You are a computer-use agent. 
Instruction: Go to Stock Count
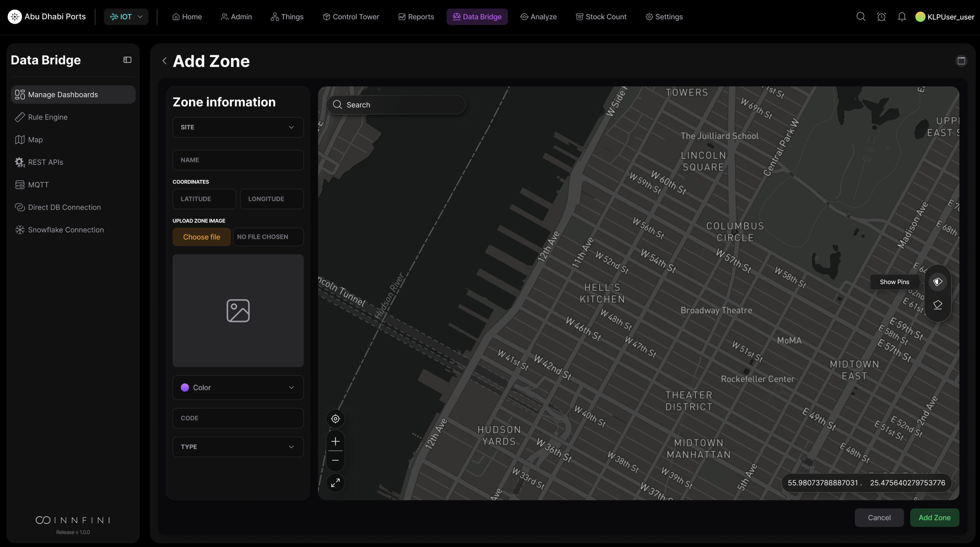pyautogui.click(x=601, y=17)
